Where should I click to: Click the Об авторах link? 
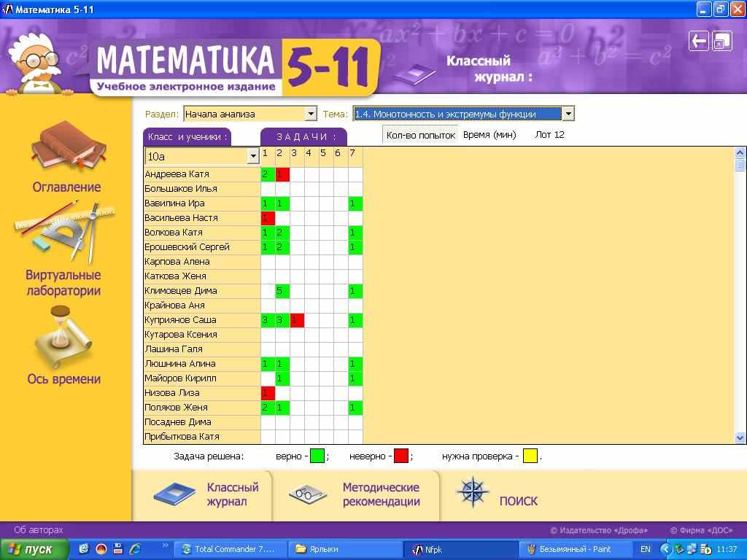(38, 530)
